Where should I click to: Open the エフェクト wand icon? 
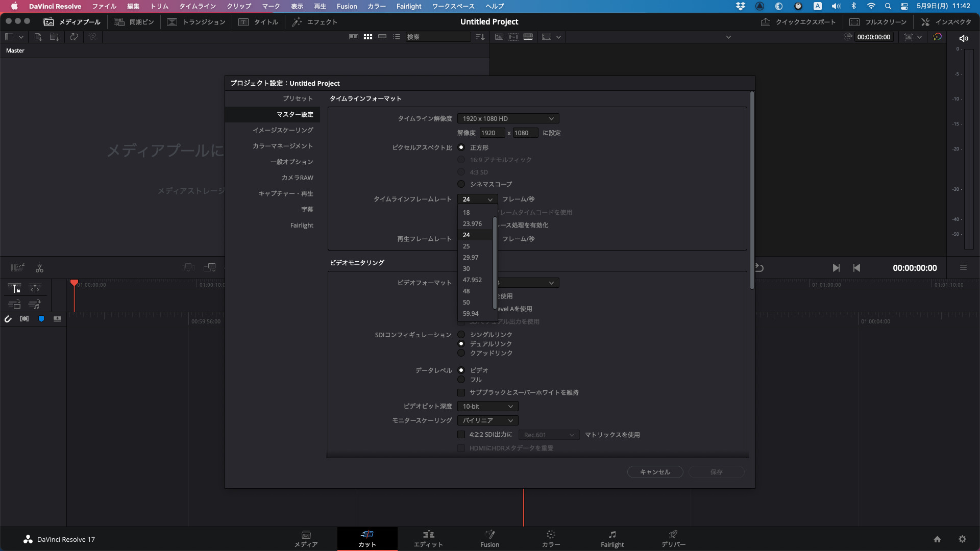point(297,22)
